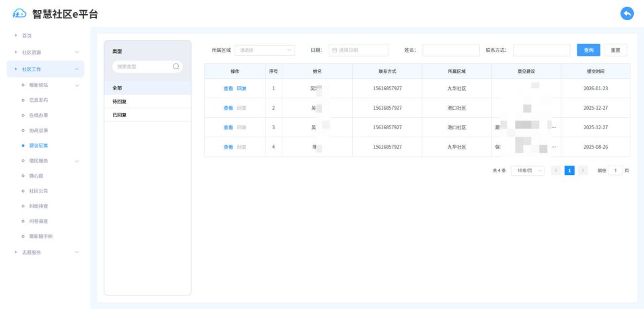Click the blue back arrow icon

click(x=627, y=13)
